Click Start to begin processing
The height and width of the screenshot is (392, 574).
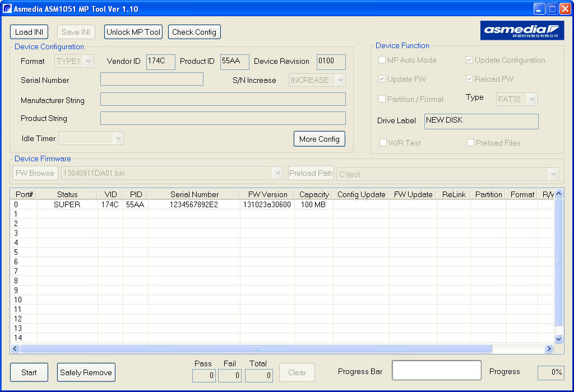point(29,372)
